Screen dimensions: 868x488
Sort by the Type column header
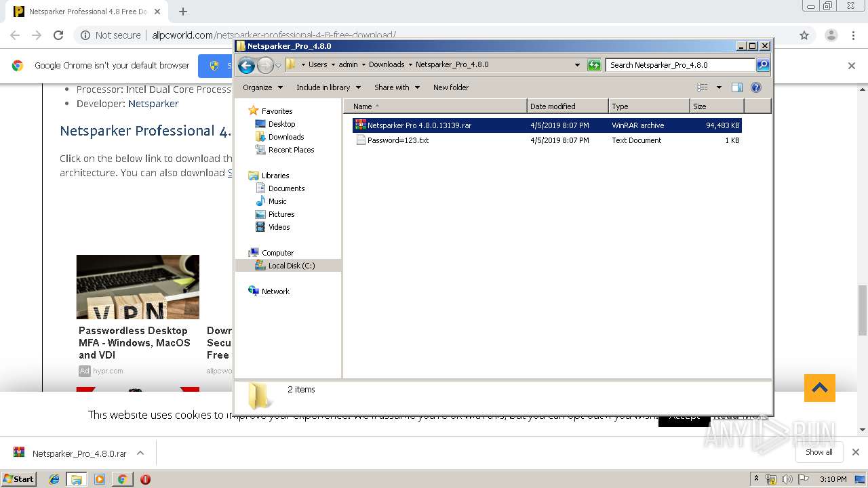[x=649, y=106]
